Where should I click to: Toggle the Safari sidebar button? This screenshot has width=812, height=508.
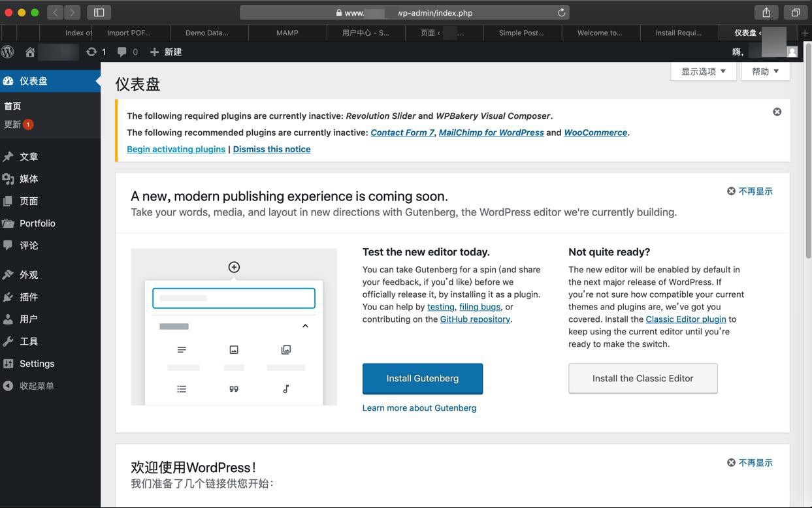pos(99,12)
